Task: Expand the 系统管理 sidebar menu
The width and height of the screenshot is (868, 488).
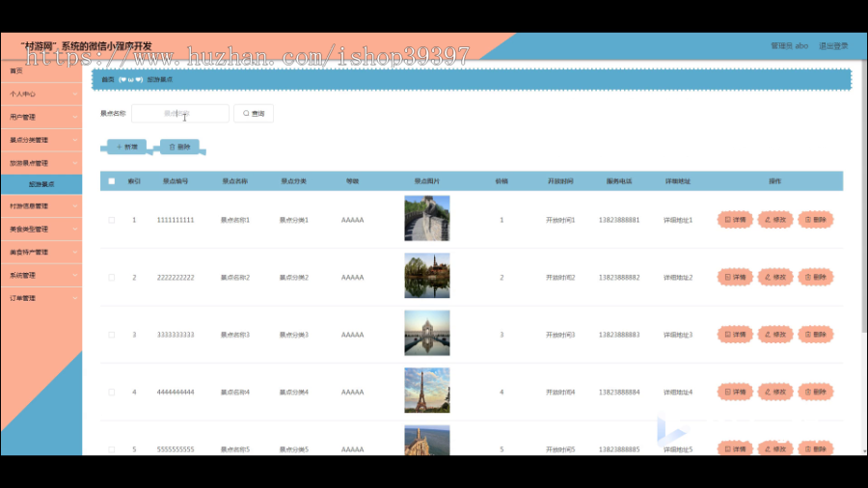Action: pyautogui.click(x=41, y=276)
